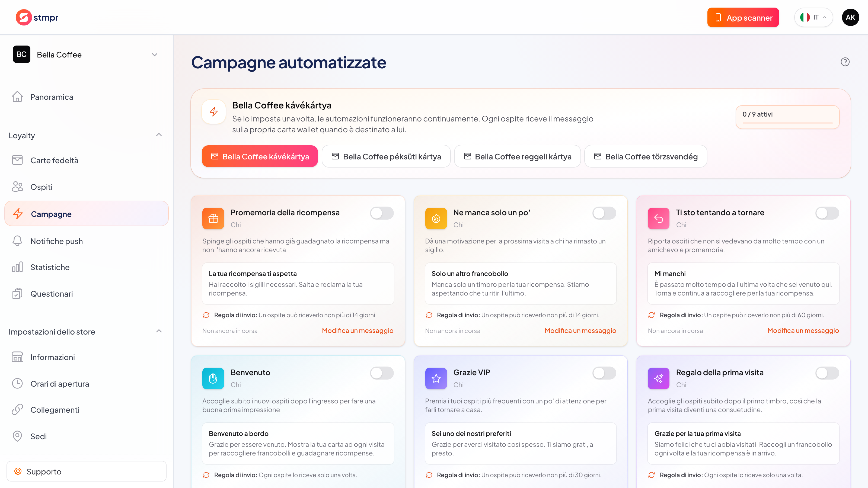Click the Carte fedeltà card icon

[x=17, y=160]
